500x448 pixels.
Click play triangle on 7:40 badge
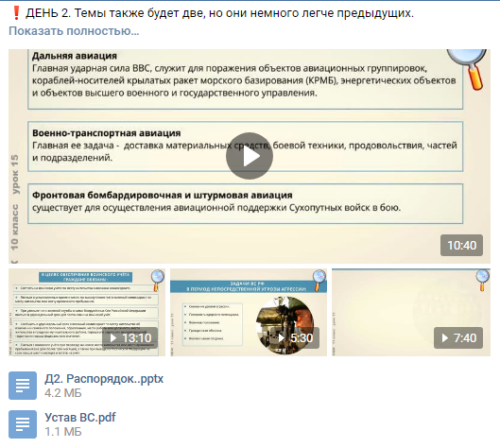coord(444,338)
